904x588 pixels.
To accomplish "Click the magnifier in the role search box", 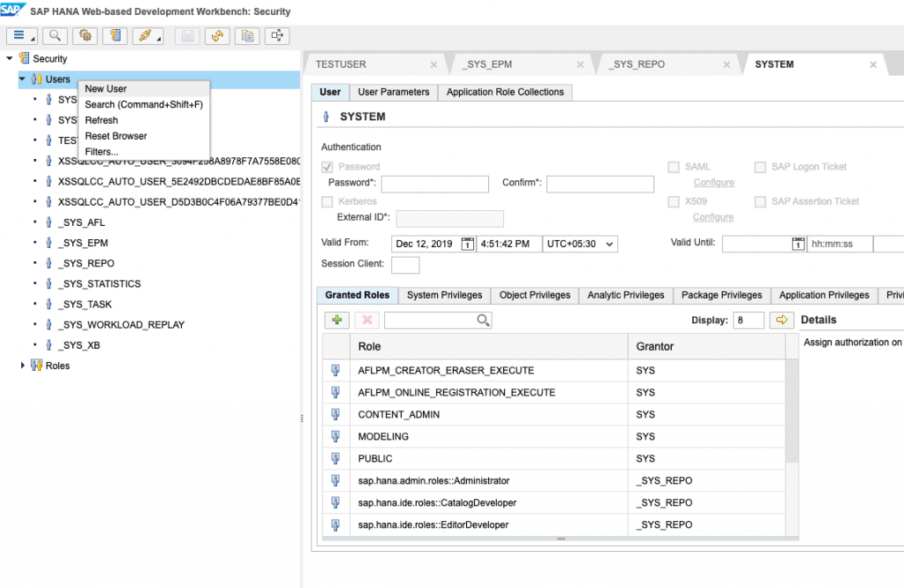I will 483,320.
